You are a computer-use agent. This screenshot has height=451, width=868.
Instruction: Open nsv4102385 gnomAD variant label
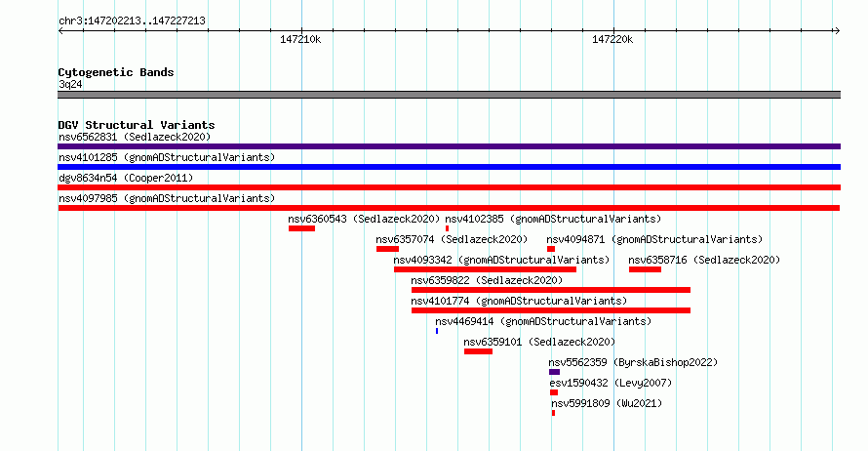pyautogui.click(x=553, y=219)
